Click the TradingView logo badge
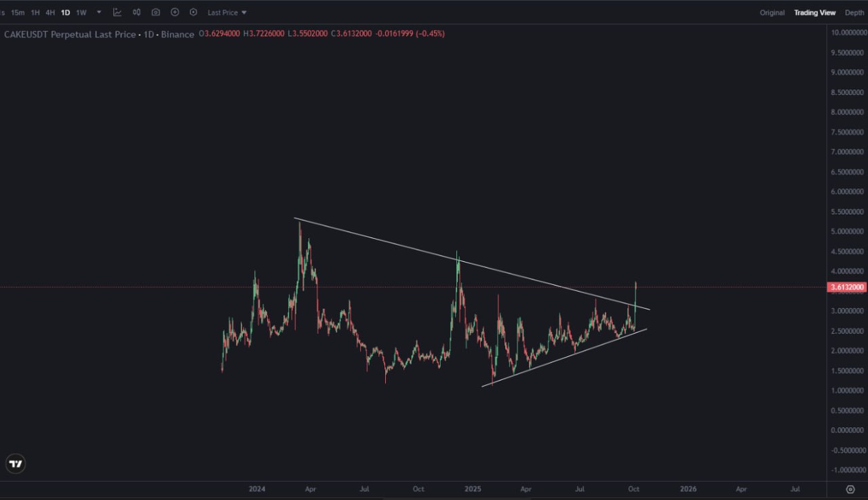 point(16,464)
